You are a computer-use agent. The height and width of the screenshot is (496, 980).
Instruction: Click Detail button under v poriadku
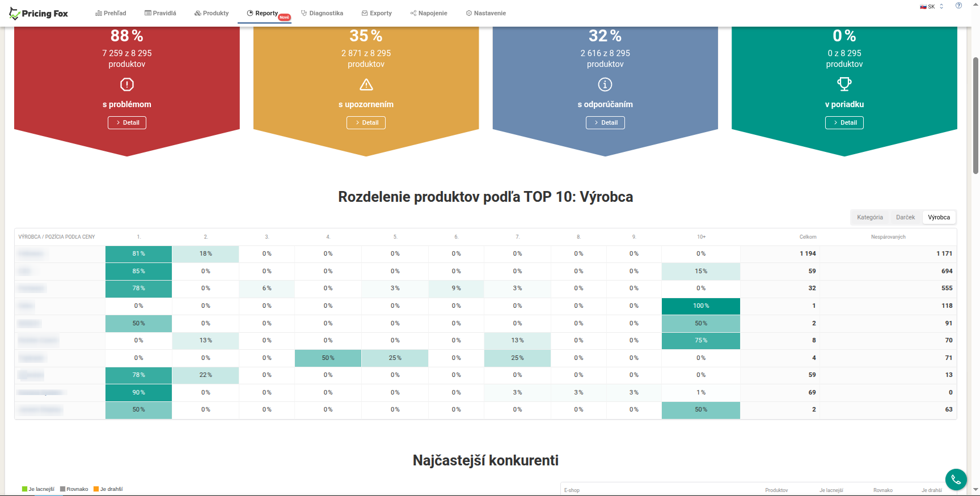coord(844,122)
